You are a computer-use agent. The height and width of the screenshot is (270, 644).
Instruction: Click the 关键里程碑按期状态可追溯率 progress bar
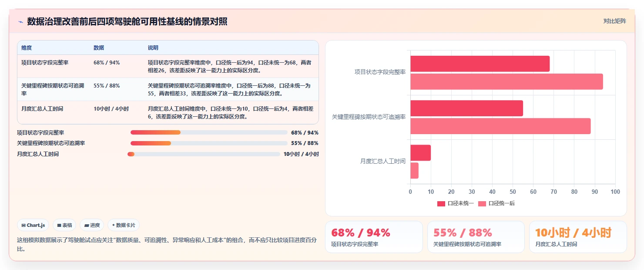tap(209, 143)
